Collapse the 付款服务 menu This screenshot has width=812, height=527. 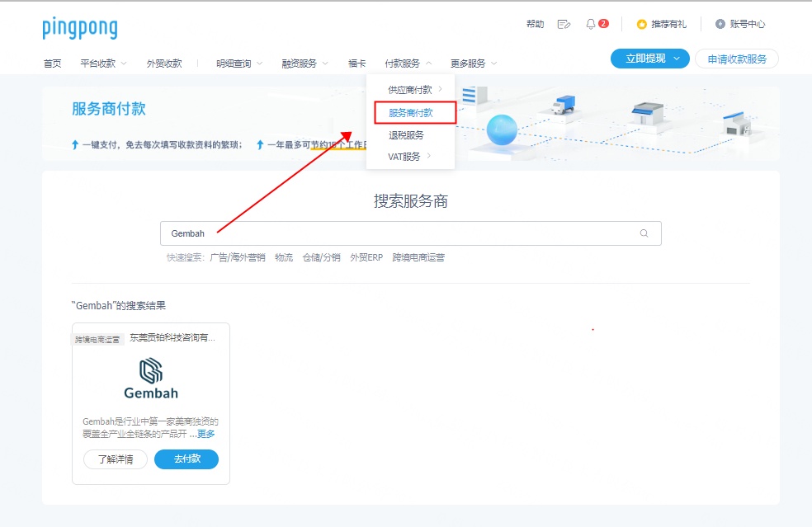pyautogui.click(x=408, y=64)
